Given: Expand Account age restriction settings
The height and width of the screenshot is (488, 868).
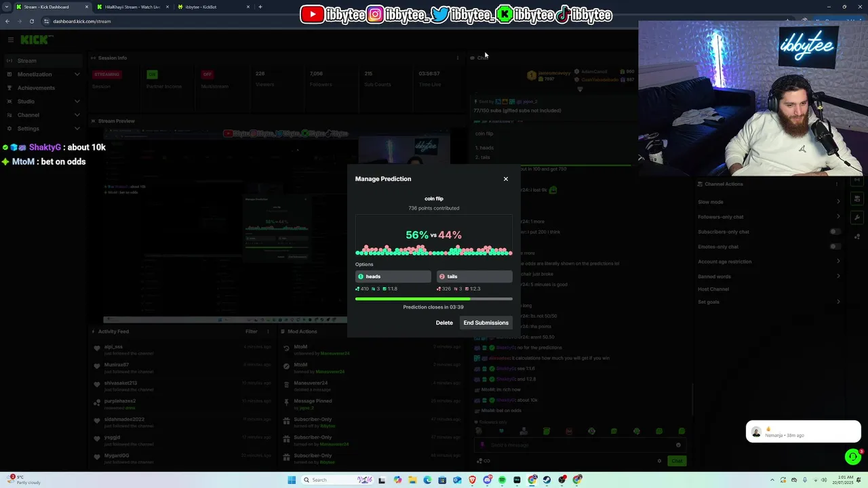Looking at the screenshot, I should click(x=768, y=262).
